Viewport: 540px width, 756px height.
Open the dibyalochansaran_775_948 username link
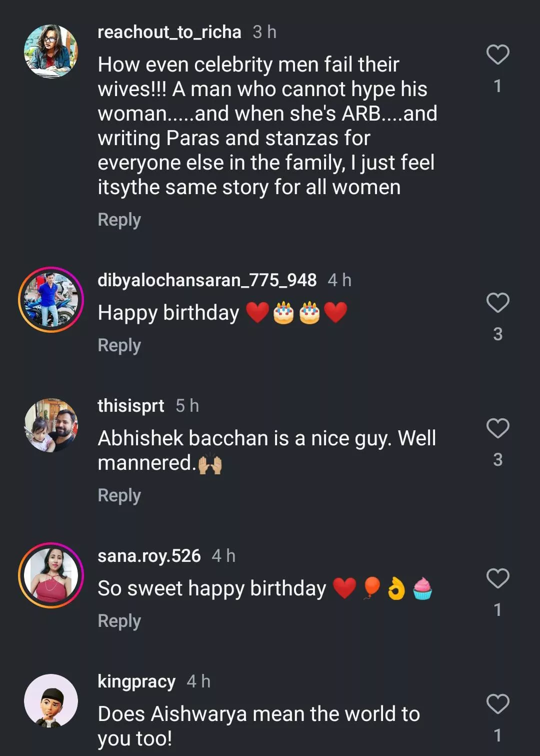tap(206, 280)
